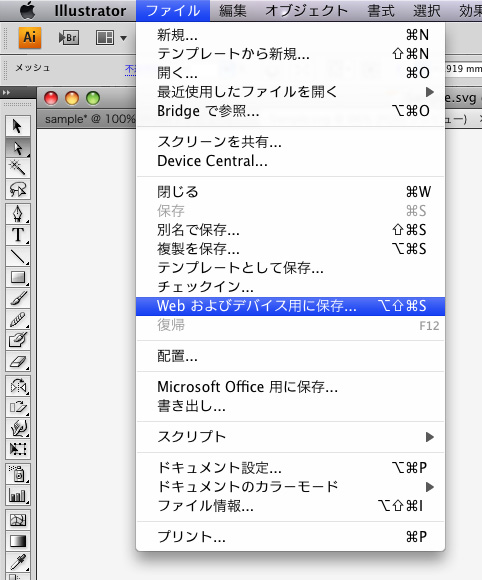Select the Pencil tool

pos(17,319)
